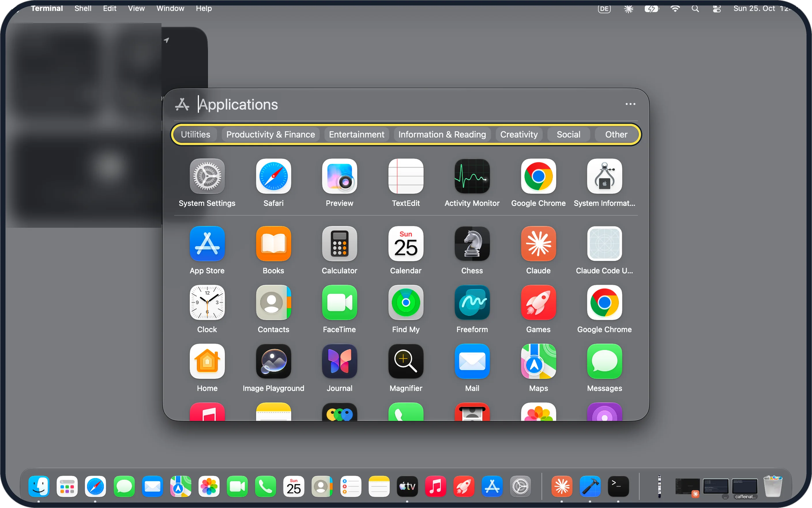Open Control Center in the menu bar
The width and height of the screenshot is (812, 508).
pyautogui.click(x=717, y=9)
